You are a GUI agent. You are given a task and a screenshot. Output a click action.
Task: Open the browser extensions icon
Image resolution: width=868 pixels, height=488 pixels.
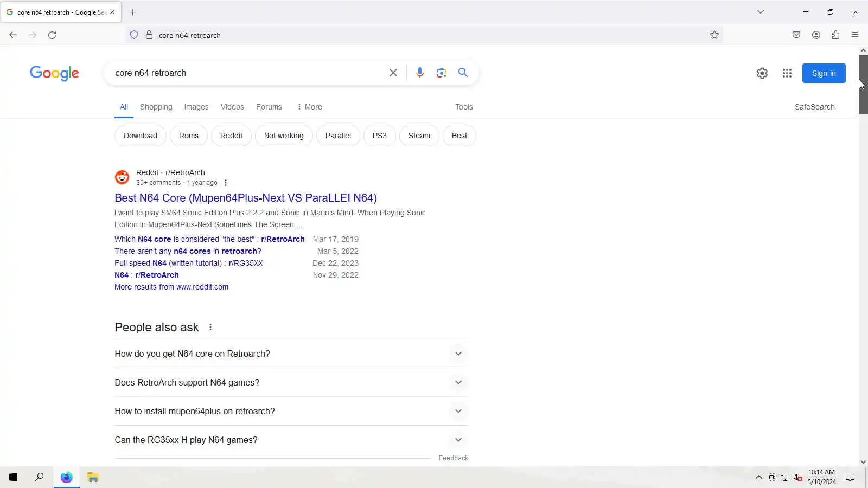point(835,35)
